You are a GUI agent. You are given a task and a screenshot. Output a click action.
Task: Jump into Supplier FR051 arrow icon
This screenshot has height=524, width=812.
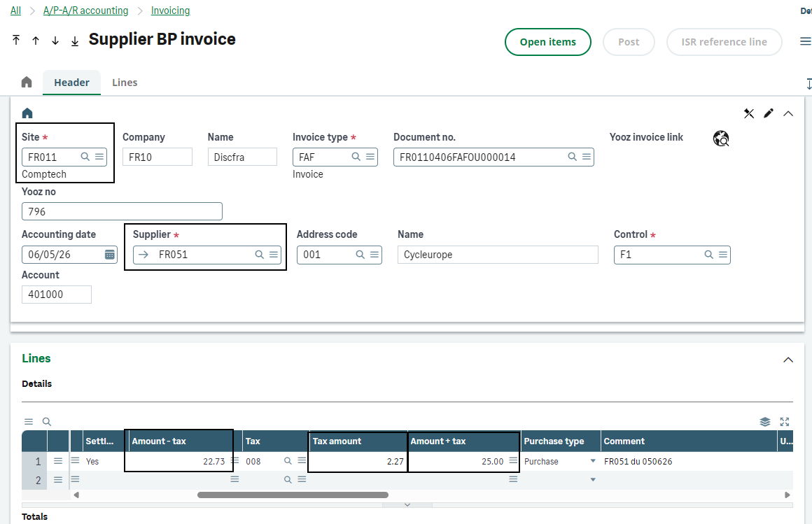click(143, 255)
